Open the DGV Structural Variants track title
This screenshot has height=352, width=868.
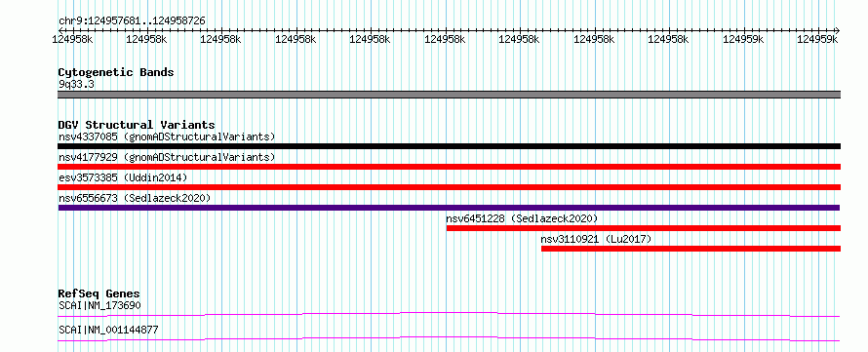(x=137, y=125)
